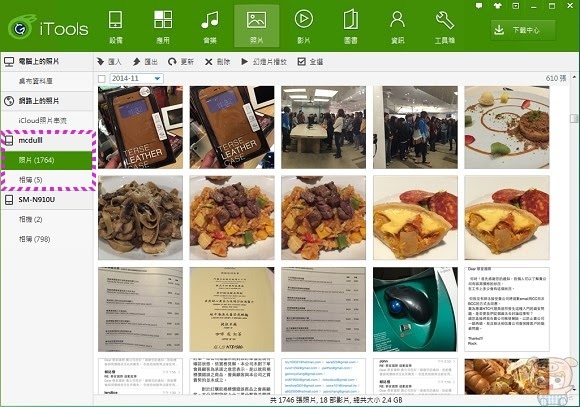Open the skin shirt icon in title bar
580x407 pixels.
click(498, 6)
